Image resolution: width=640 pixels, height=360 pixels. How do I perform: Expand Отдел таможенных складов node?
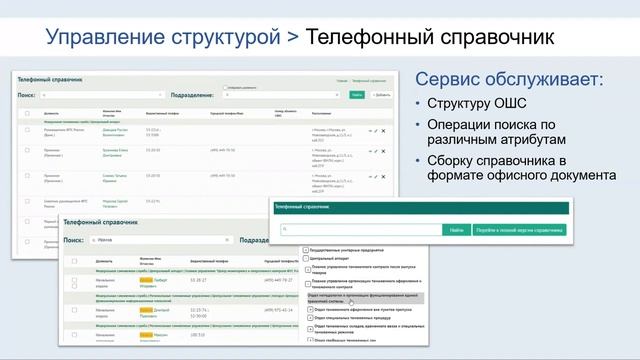tap(310, 329)
